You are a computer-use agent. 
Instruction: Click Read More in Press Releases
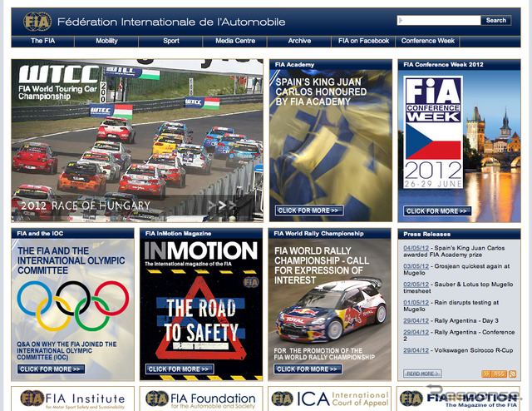point(422,374)
